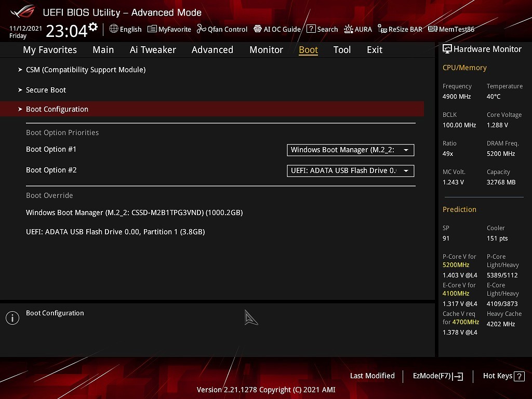Screen dimensions: 532x399
Task: Switch to EzMode(F7)
Action: [437, 376]
